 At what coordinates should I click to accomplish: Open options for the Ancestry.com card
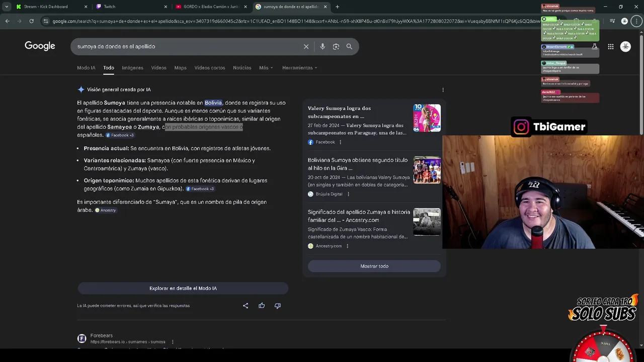pos(347,246)
